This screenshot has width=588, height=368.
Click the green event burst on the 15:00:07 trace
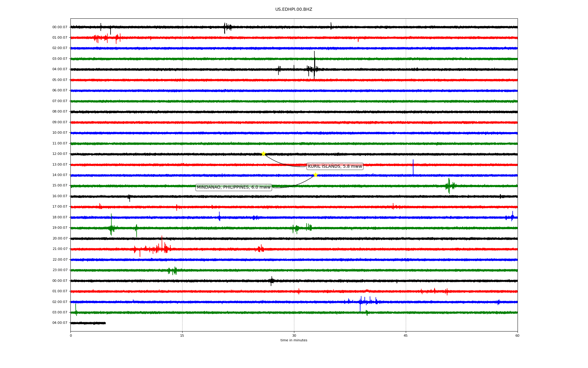coord(449,185)
